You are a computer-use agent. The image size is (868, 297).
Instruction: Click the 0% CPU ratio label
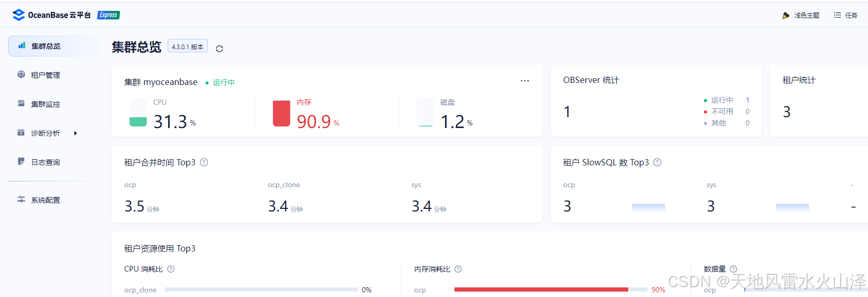(x=366, y=290)
